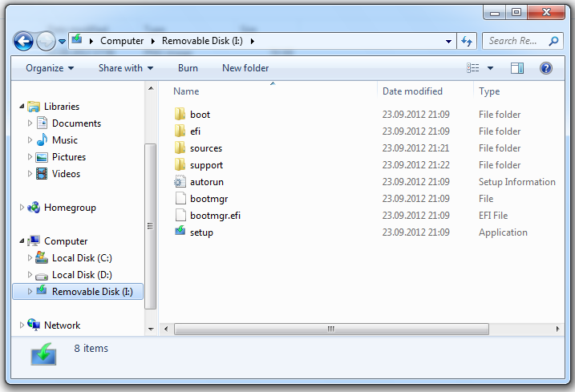Collapse the Libraries tree node
575x392 pixels.
[22, 107]
